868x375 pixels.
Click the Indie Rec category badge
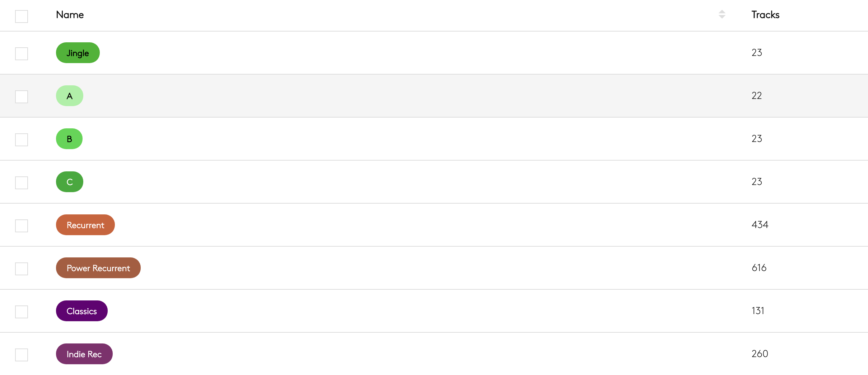tap(84, 354)
